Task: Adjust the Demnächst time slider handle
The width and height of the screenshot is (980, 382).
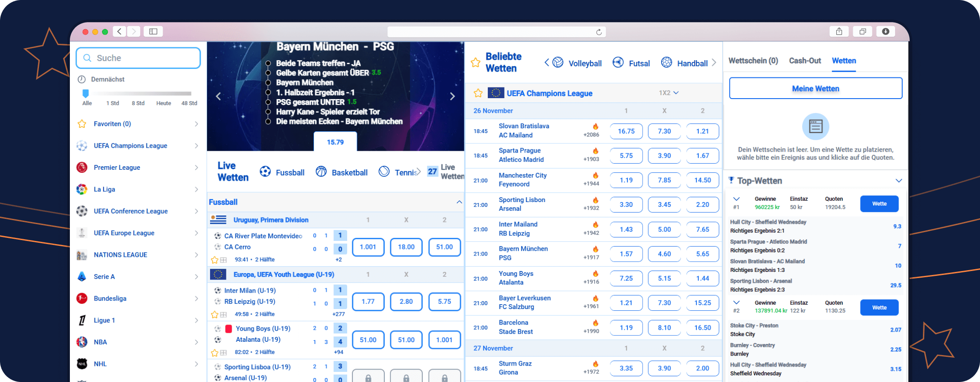Action: [x=86, y=93]
